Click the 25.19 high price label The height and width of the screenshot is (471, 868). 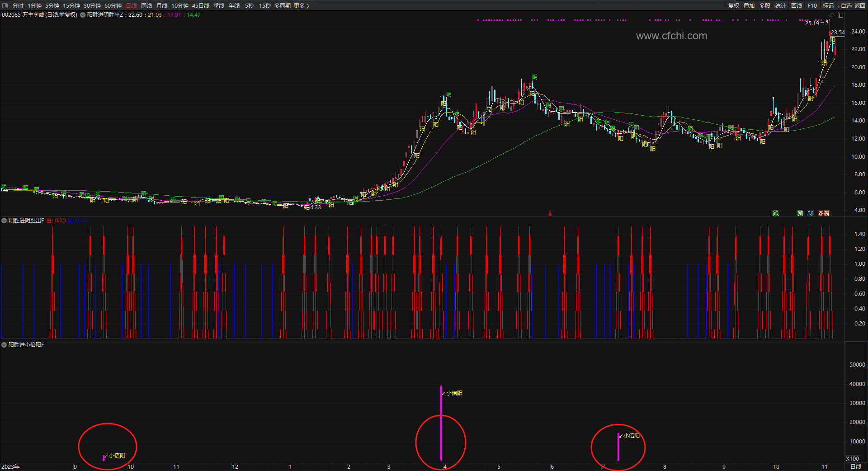[x=812, y=23]
